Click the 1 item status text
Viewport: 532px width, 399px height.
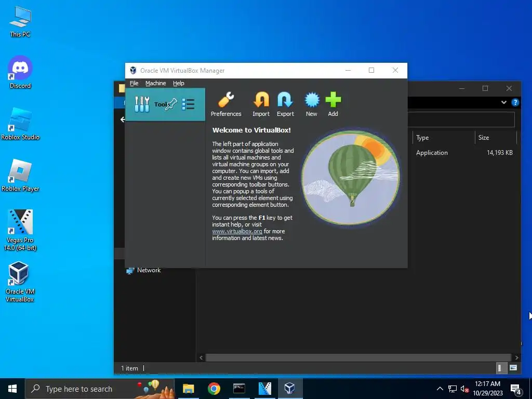coord(129,368)
